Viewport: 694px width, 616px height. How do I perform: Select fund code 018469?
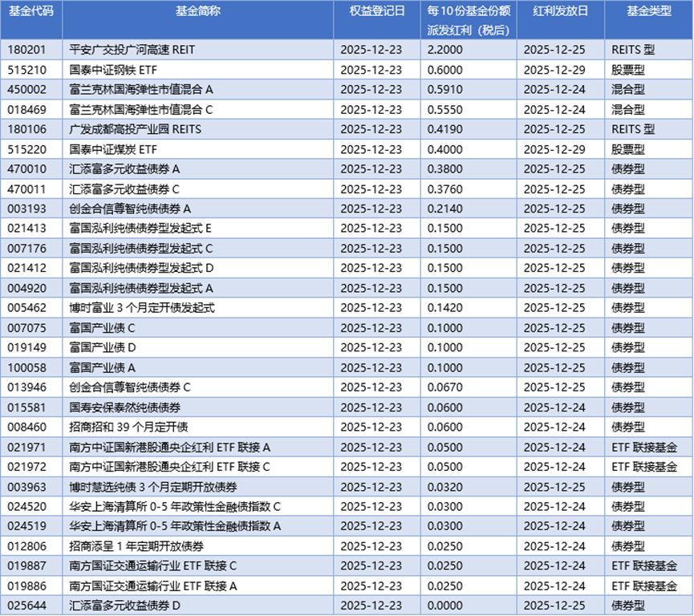coord(26,110)
